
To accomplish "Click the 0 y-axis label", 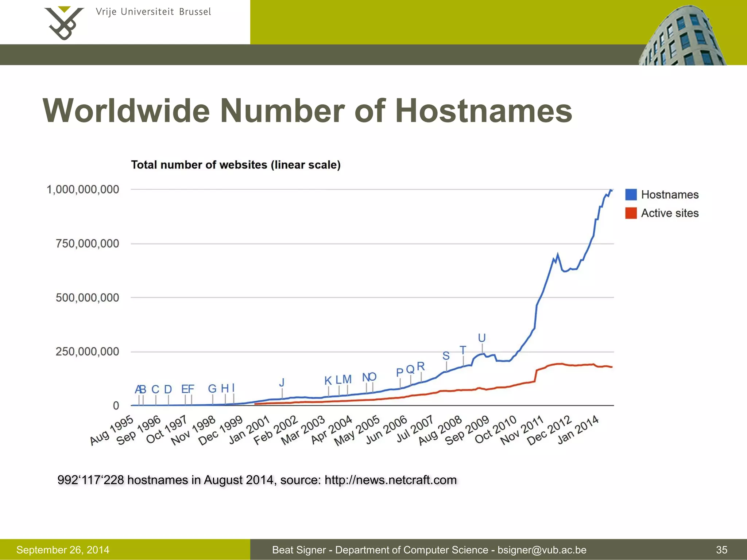I will click(116, 405).
